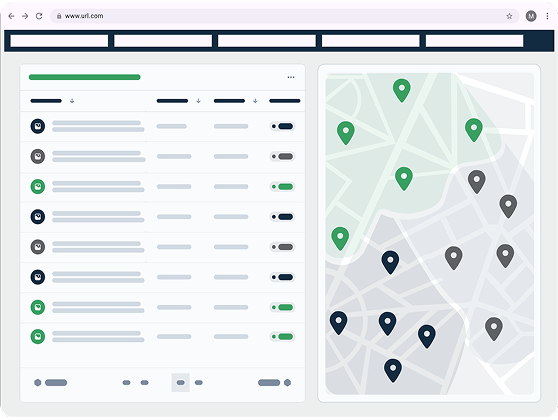This screenshot has height=420, width=558.
Task: Toggle the last row's green status switch
Action: click(282, 337)
